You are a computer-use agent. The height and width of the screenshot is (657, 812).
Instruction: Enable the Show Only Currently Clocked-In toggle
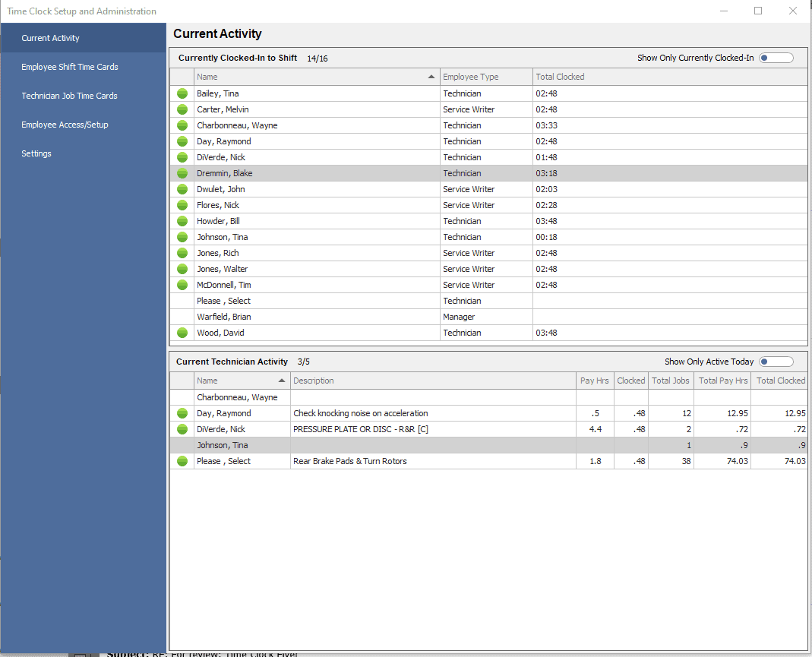point(776,57)
